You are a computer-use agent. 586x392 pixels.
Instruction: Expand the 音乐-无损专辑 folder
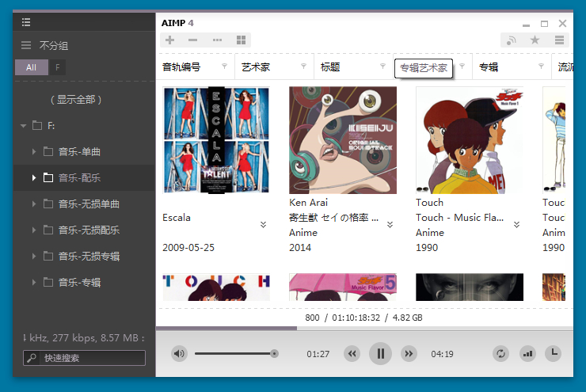(34, 257)
